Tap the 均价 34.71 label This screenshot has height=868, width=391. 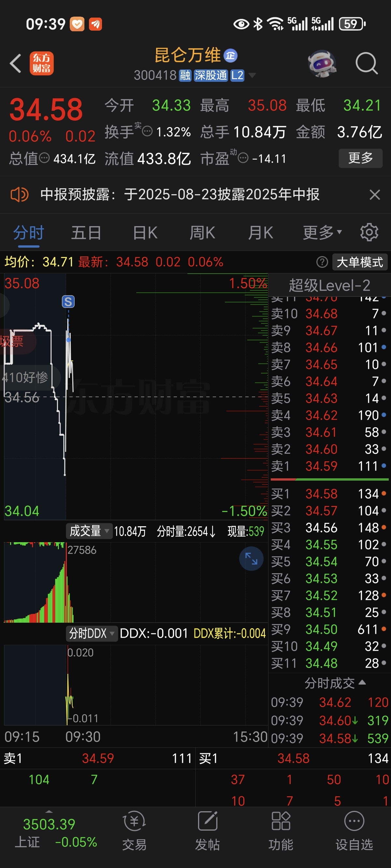point(39,262)
